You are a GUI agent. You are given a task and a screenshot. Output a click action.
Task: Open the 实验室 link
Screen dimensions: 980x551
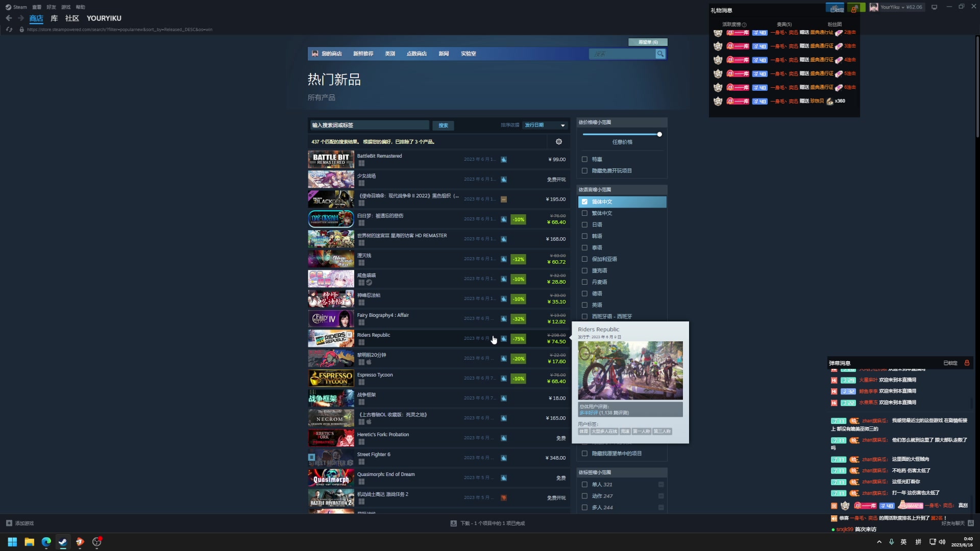click(469, 54)
